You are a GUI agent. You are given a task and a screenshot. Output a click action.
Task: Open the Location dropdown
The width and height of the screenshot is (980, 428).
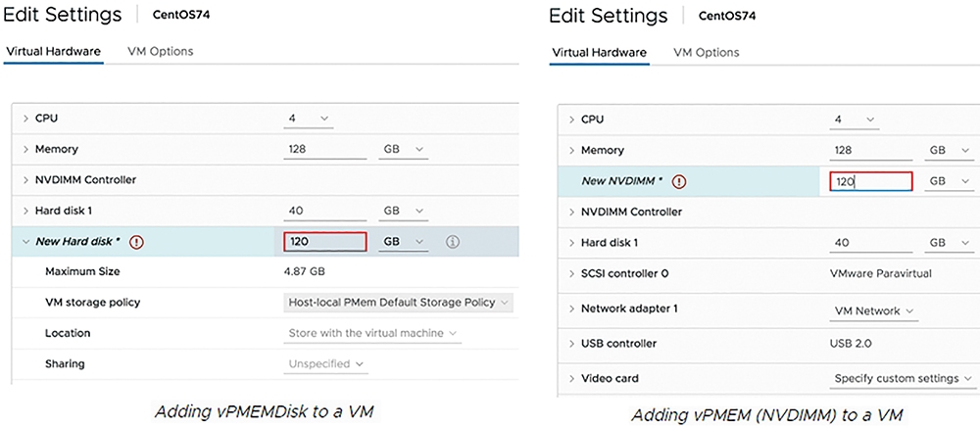click(372, 334)
